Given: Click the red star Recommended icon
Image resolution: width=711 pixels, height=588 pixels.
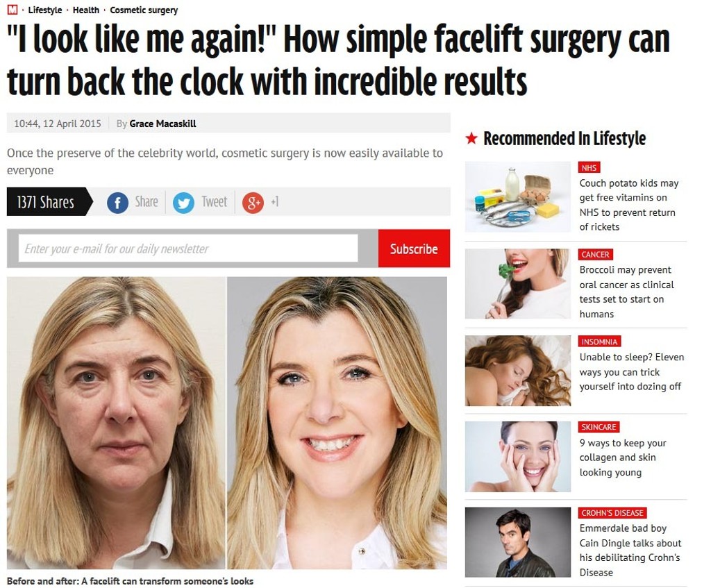Looking at the screenshot, I should tap(471, 138).
